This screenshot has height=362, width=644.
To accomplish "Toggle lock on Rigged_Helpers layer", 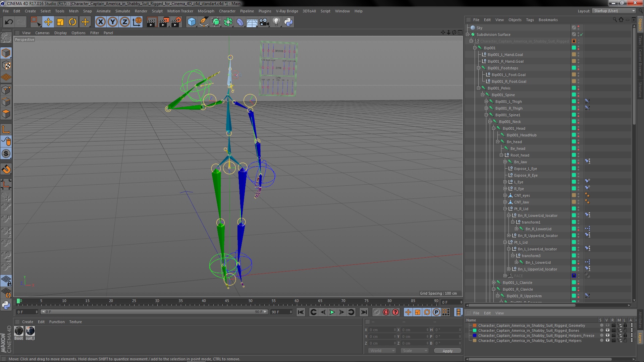I will coord(625,341).
